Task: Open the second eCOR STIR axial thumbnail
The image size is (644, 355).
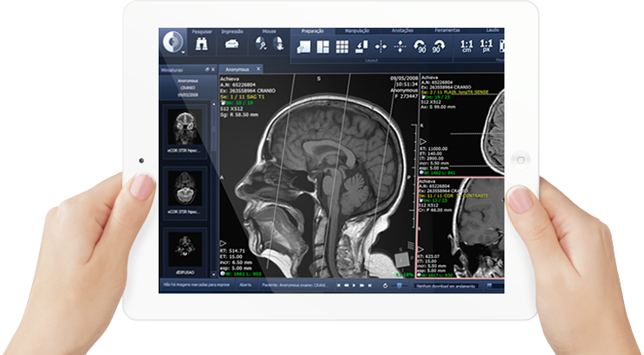Action: (x=185, y=193)
